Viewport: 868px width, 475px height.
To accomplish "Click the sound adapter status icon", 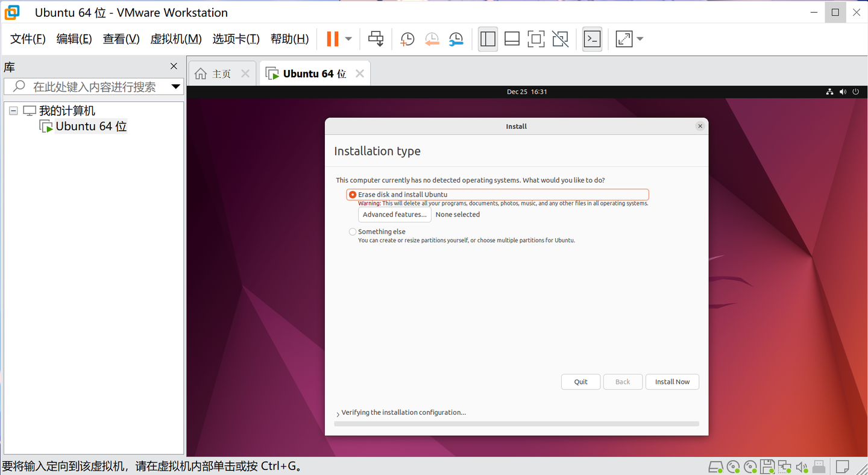I will tap(802, 467).
